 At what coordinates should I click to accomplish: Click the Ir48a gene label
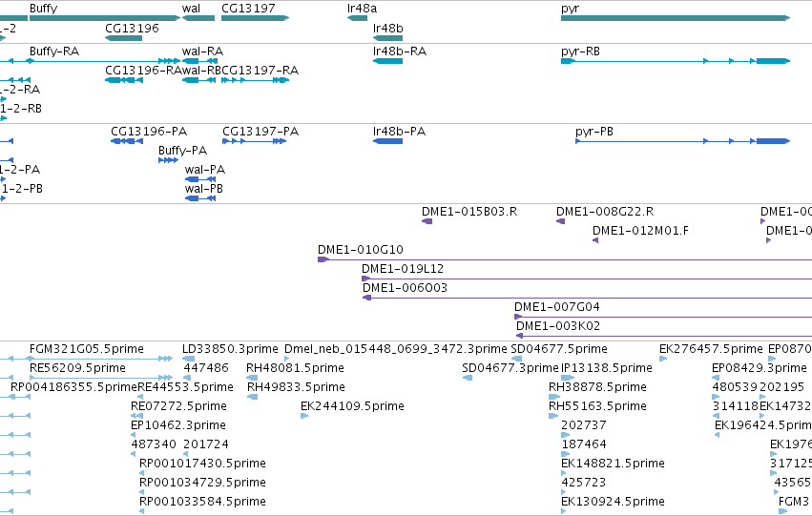click(362, 9)
